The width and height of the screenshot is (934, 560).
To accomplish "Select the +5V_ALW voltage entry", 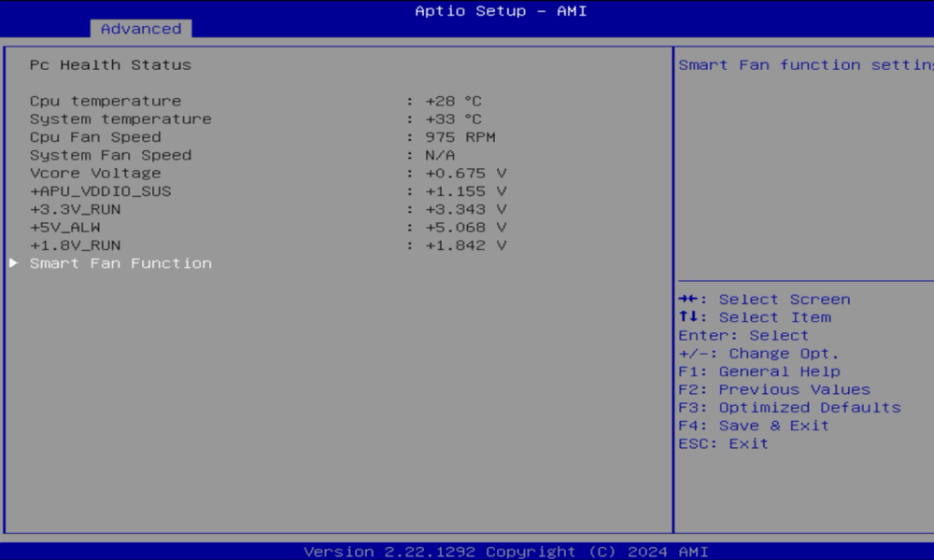I will pos(65,228).
